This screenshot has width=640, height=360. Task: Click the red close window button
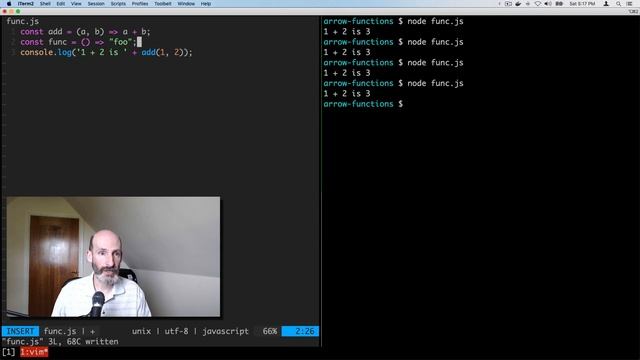click(x=4, y=11)
